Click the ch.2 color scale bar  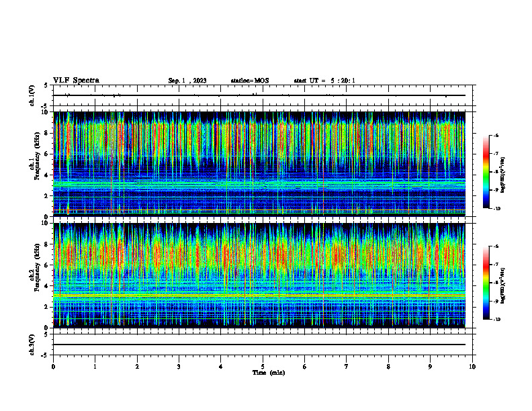[x=486, y=283]
